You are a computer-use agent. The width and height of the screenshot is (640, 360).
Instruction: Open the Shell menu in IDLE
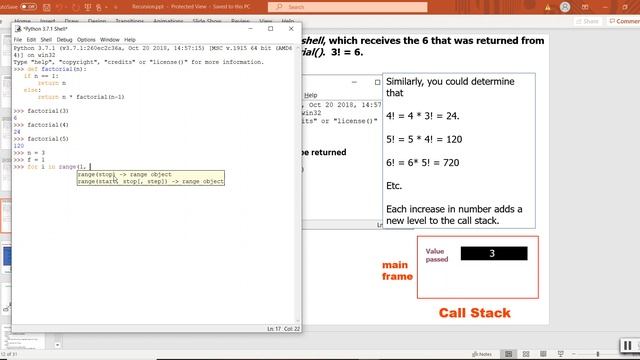pyautogui.click(x=46, y=40)
